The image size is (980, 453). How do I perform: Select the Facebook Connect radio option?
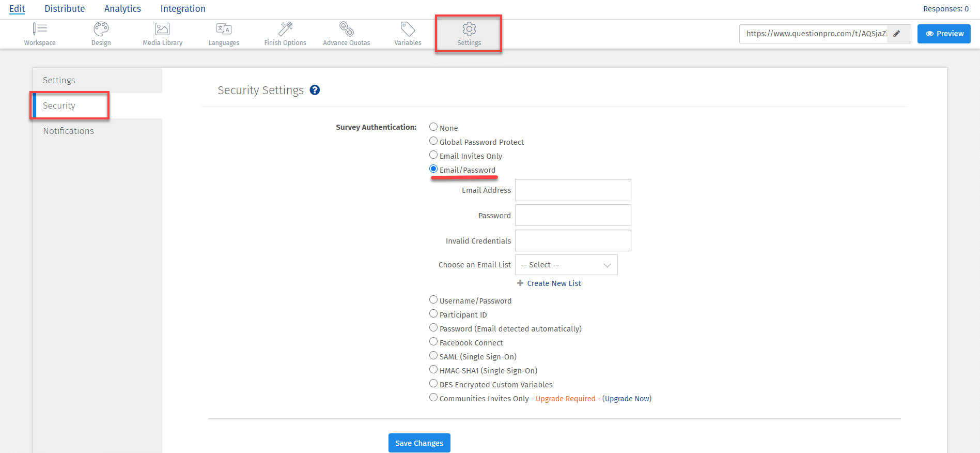[433, 342]
